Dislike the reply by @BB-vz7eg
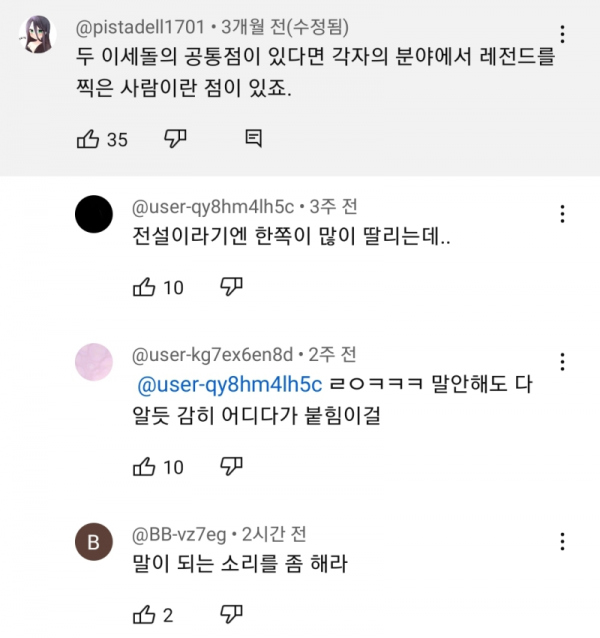Viewport: 600px width, 638px height. (x=231, y=615)
